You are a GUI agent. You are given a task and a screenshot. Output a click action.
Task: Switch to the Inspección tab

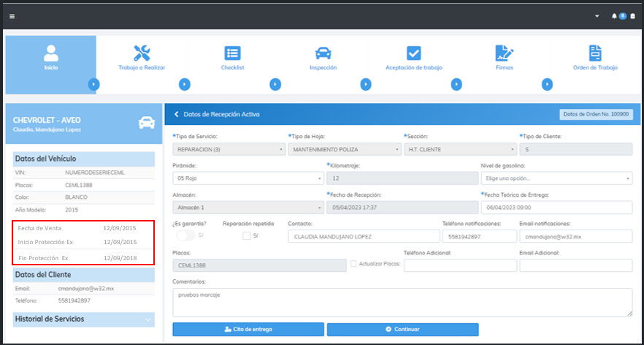[323, 64]
